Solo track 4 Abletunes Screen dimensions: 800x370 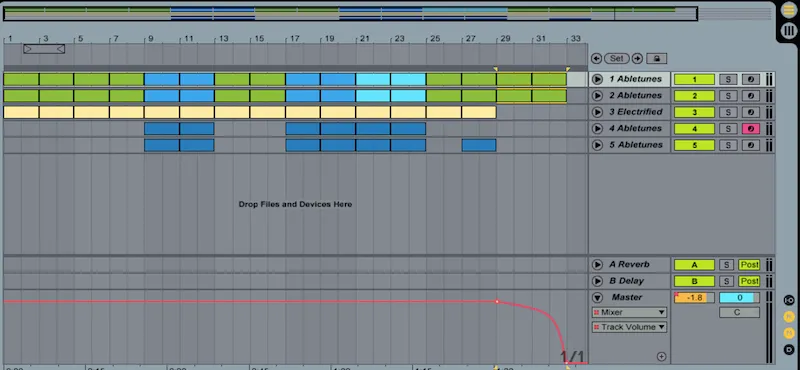728,129
